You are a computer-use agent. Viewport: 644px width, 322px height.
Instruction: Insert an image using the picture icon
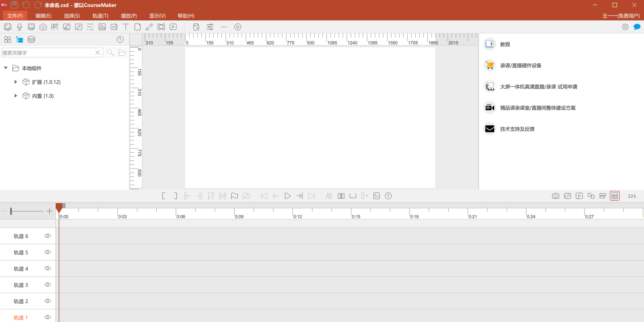coord(102,27)
